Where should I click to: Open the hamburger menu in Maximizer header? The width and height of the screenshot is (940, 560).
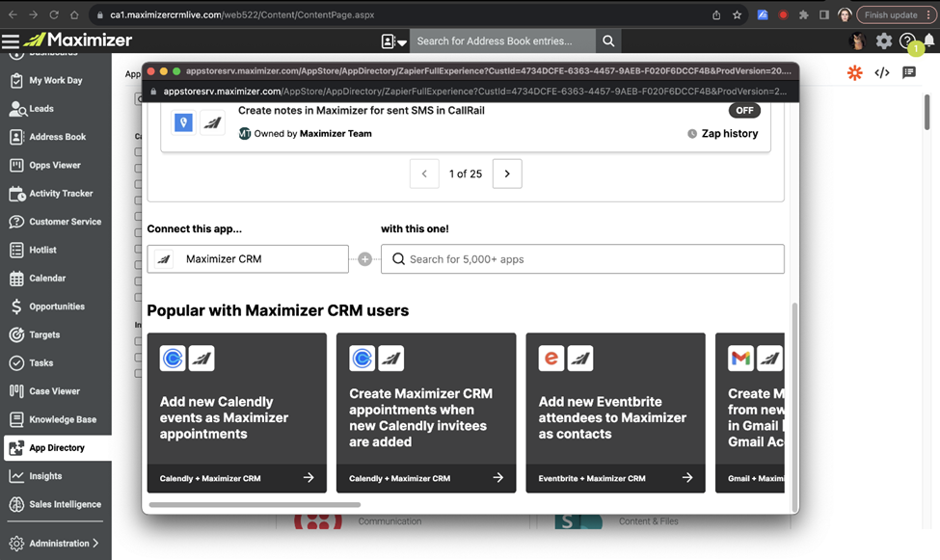(x=11, y=40)
